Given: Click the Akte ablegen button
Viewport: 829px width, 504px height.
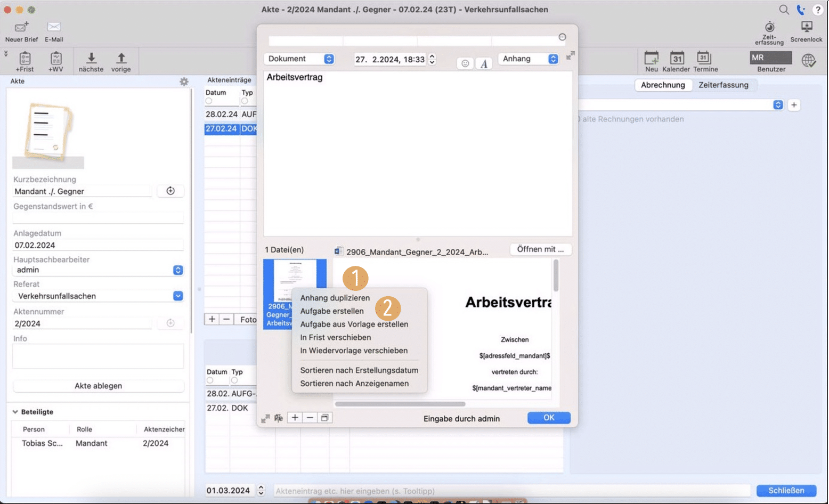Looking at the screenshot, I should tap(99, 386).
